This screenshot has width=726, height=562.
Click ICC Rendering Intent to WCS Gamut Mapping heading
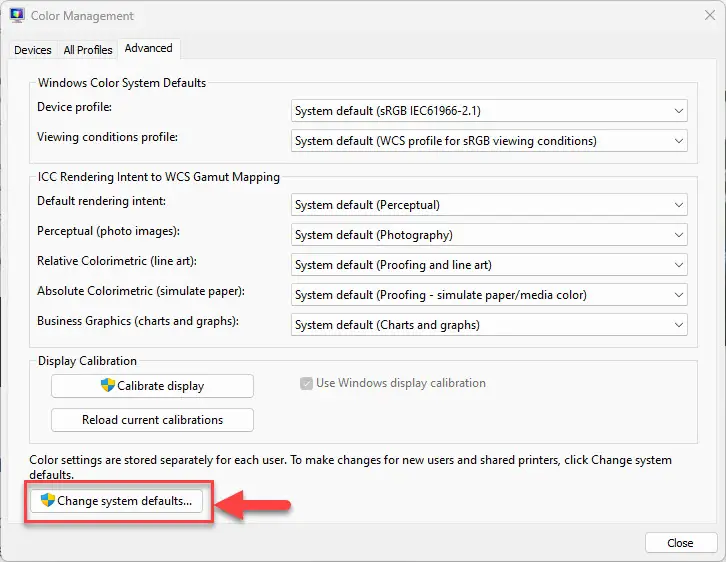(x=159, y=177)
